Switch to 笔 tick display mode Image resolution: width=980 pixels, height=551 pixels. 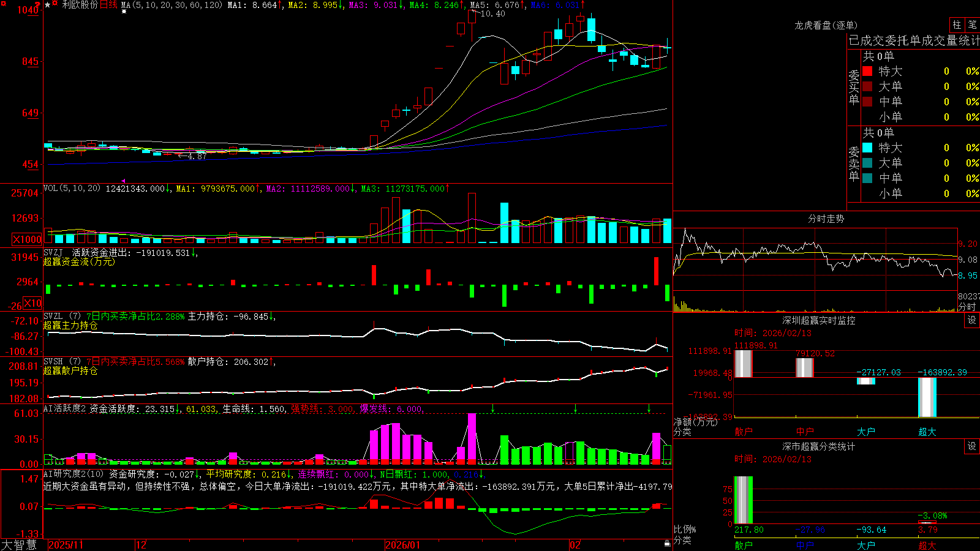[x=972, y=25]
